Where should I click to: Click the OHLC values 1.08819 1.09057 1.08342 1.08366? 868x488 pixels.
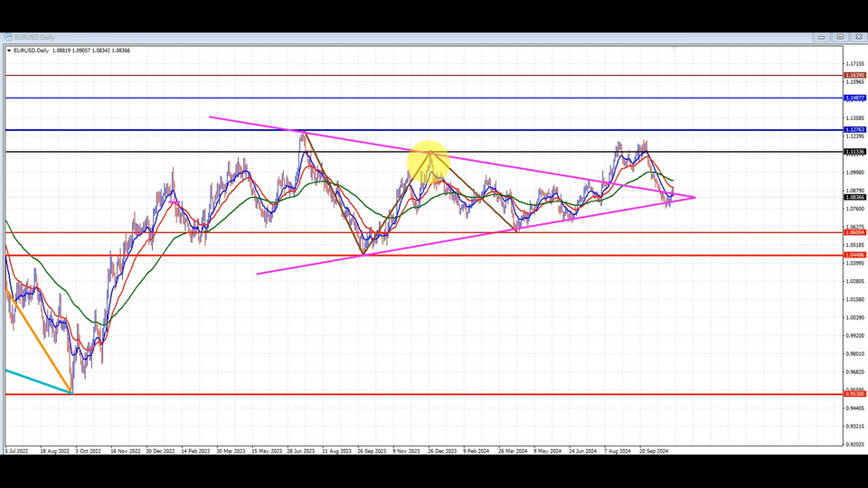tap(91, 51)
